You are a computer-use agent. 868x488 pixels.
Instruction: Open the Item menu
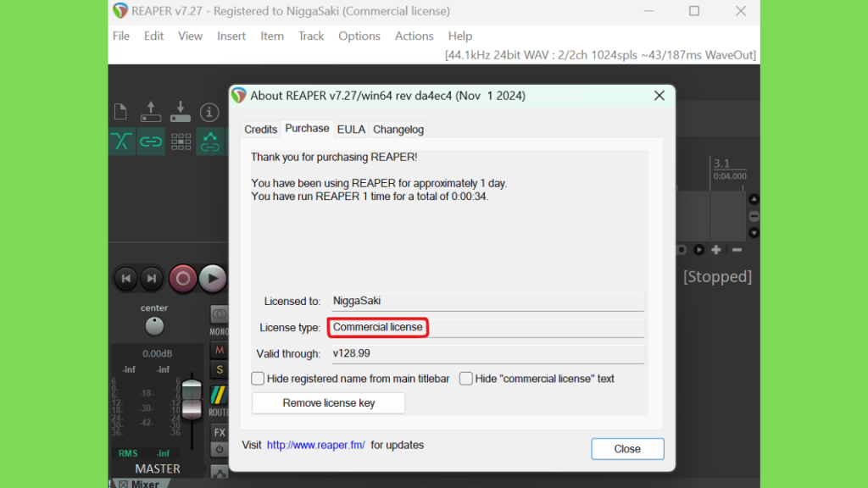[272, 36]
